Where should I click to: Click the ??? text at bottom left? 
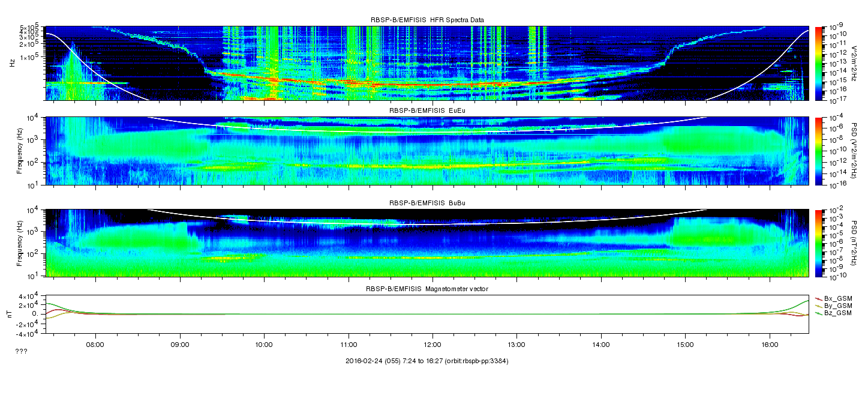(x=21, y=351)
